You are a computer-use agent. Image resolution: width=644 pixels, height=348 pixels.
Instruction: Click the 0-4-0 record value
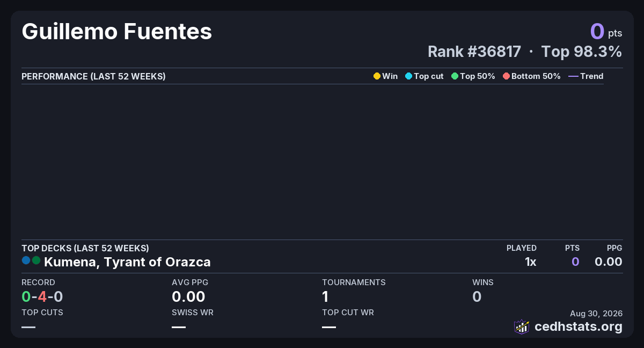pos(42,296)
